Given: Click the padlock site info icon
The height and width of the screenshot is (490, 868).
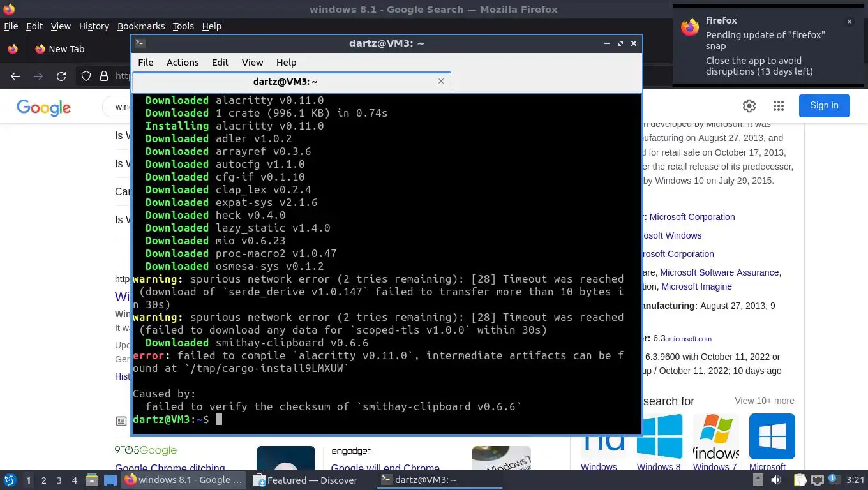Looking at the screenshot, I should (x=104, y=77).
